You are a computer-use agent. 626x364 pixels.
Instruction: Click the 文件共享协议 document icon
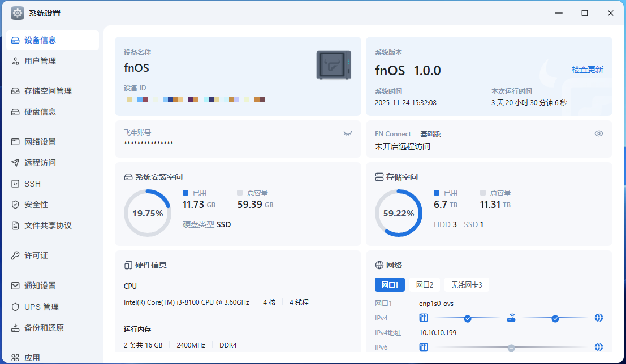point(15,226)
